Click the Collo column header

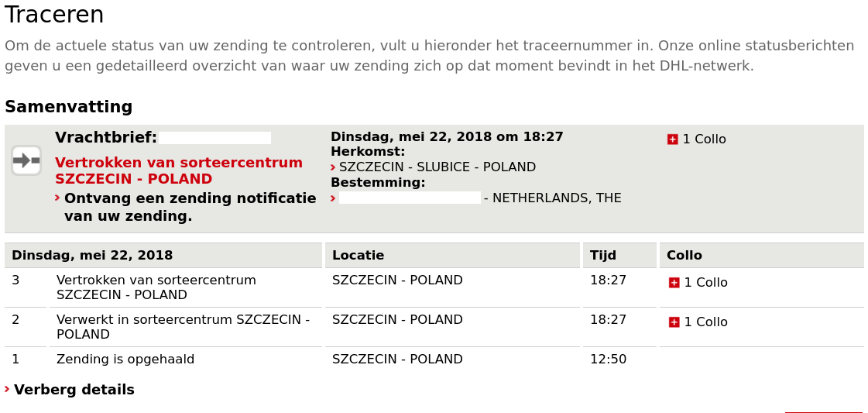(x=684, y=256)
